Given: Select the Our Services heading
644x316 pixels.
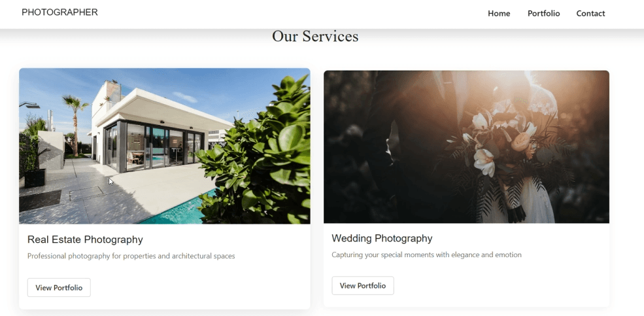Looking at the screenshot, I should 315,36.
